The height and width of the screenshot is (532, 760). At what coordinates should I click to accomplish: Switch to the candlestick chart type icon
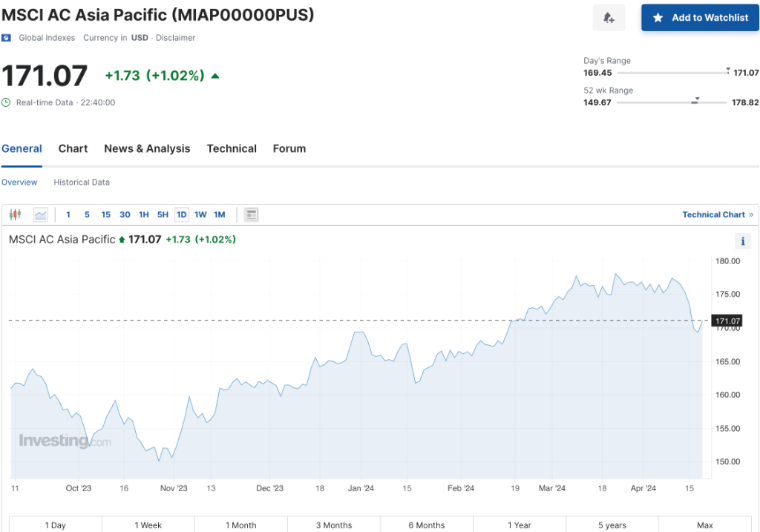(15, 214)
